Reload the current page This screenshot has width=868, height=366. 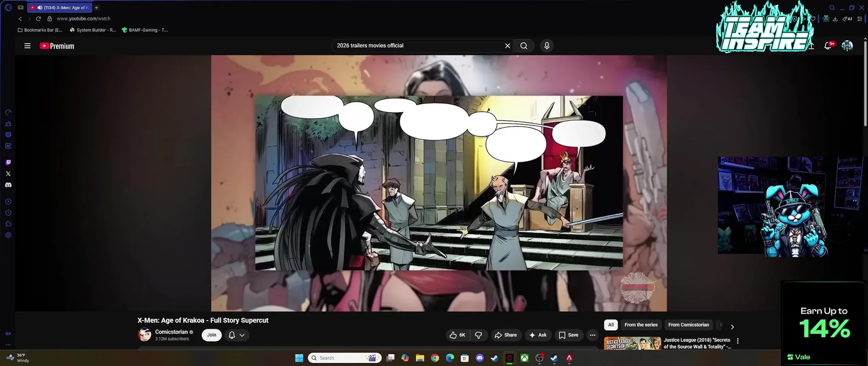pyautogui.click(x=38, y=19)
